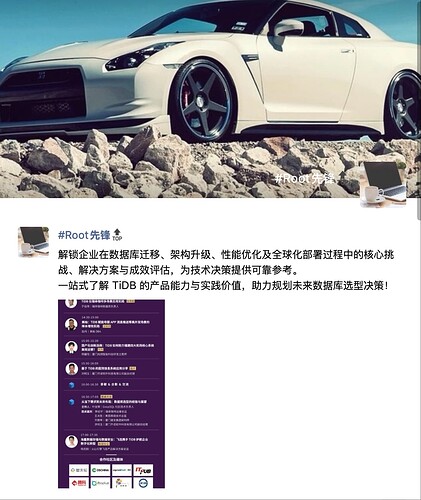Click the vertical scrollbar on the right edge

coord(419,110)
